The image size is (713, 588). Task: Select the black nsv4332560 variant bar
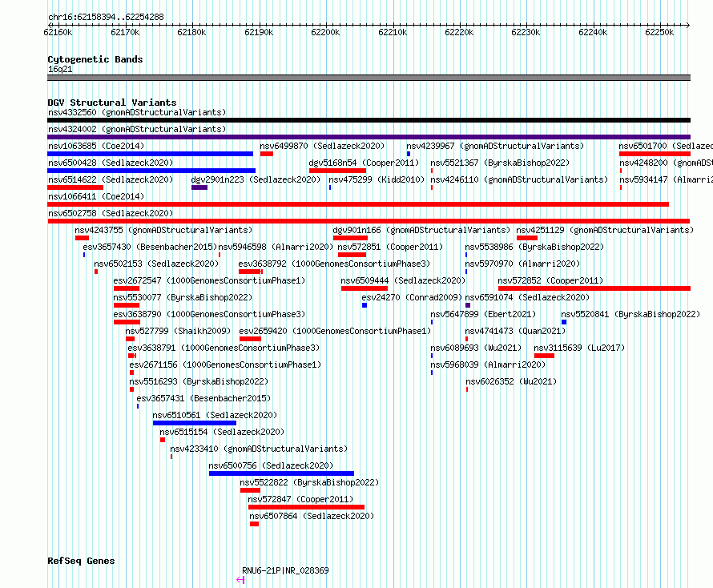[x=369, y=120]
